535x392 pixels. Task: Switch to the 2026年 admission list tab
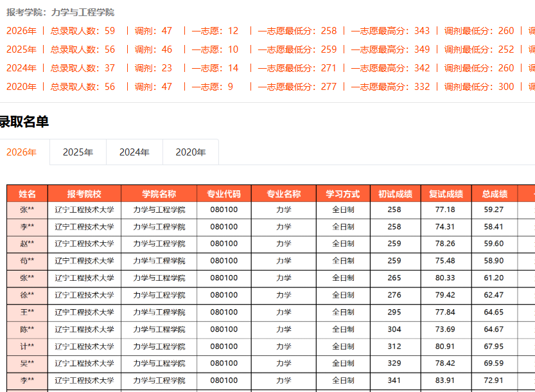coord(21,152)
